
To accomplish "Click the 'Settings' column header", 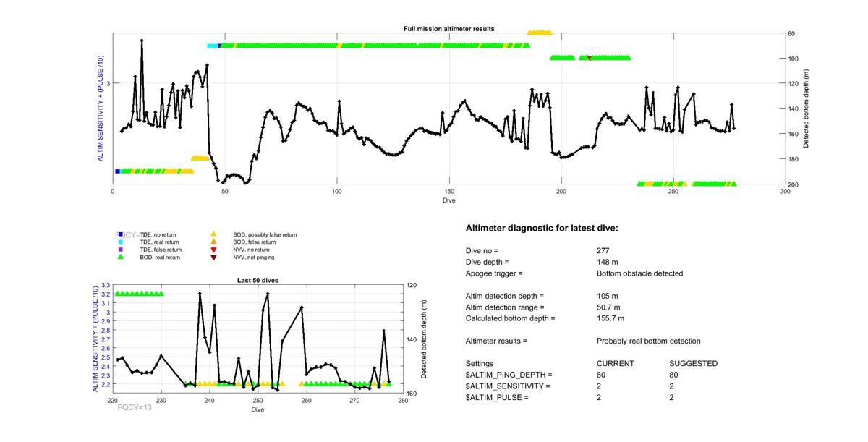I will (x=480, y=363).
